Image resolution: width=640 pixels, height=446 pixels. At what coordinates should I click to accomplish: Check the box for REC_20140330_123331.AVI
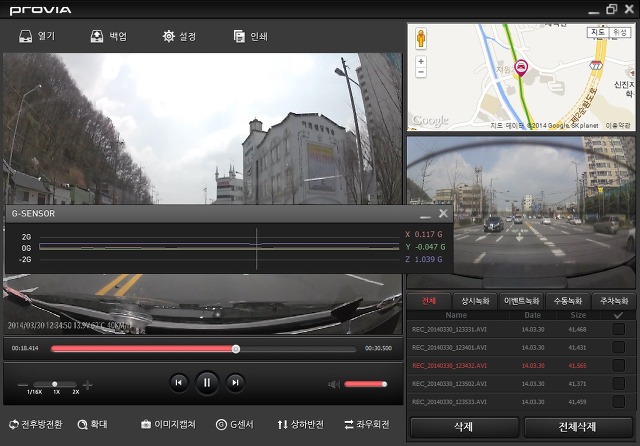click(618, 329)
